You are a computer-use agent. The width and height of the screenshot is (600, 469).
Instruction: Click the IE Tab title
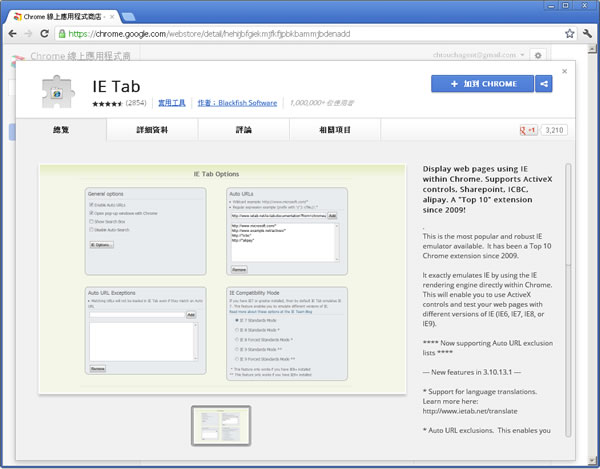pos(116,86)
